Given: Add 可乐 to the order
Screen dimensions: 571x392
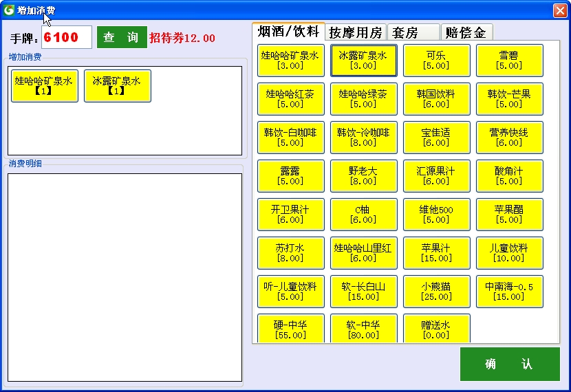Looking at the screenshot, I should click(436, 61).
